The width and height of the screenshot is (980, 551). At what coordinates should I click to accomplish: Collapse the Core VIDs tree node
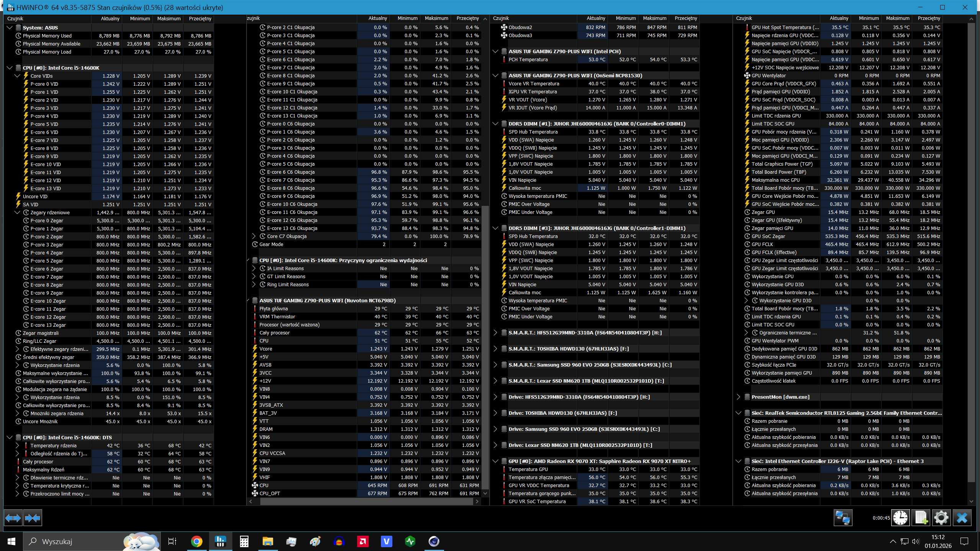[x=18, y=76]
